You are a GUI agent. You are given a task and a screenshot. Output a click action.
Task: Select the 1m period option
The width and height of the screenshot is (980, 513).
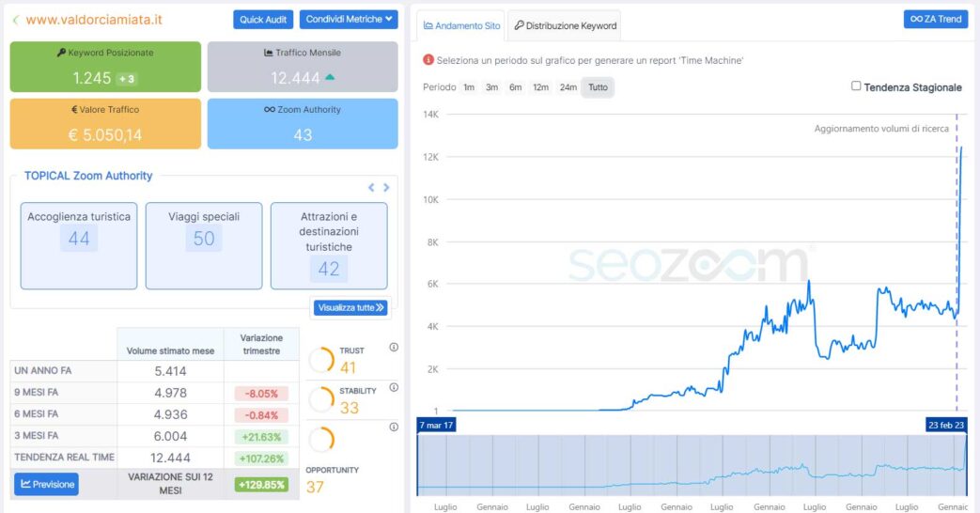[x=468, y=87]
